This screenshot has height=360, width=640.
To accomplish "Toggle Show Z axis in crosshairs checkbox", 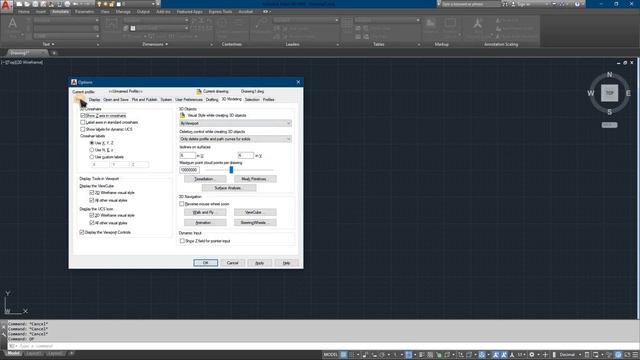I will (x=83, y=116).
